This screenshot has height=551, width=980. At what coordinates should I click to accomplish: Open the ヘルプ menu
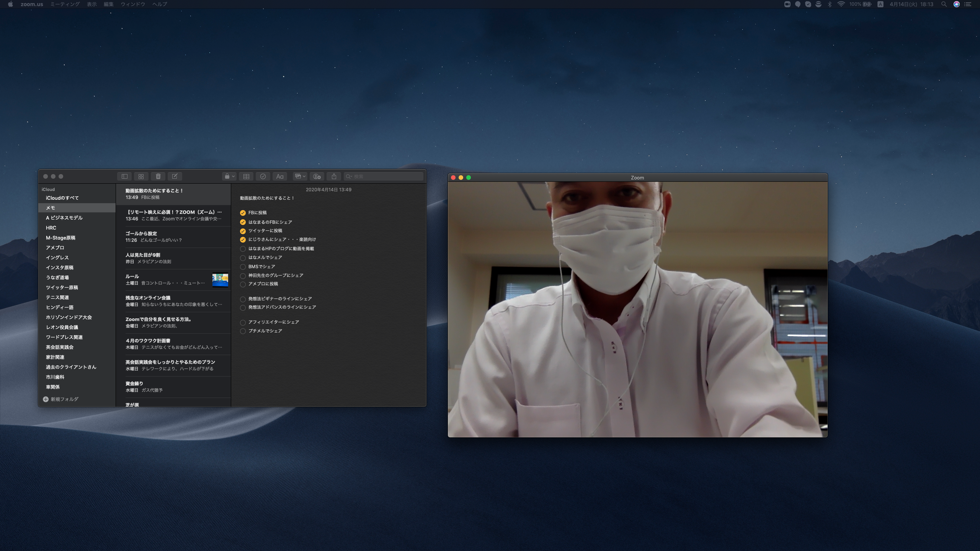160,4
